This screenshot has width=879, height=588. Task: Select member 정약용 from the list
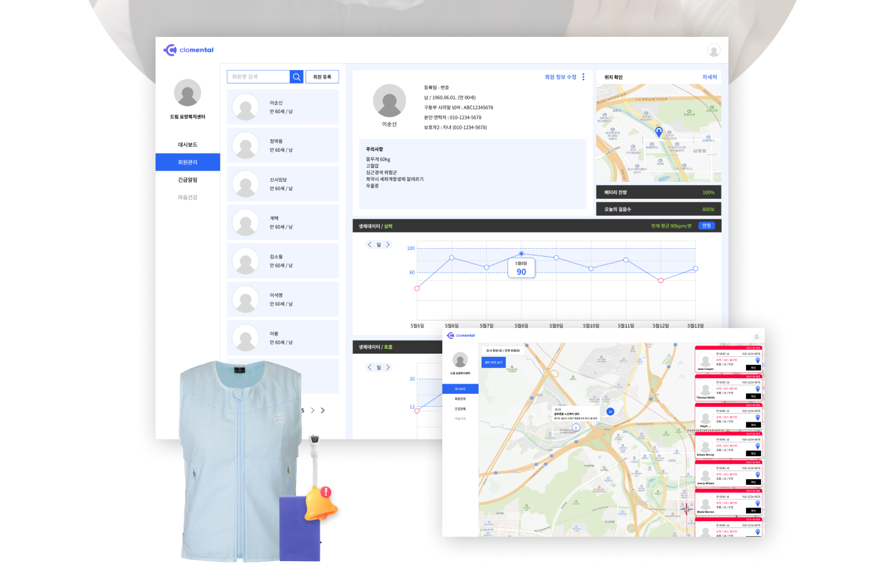click(283, 146)
